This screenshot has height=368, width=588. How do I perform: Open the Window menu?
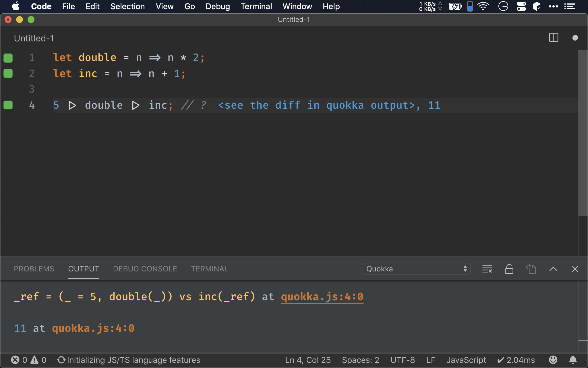point(297,6)
